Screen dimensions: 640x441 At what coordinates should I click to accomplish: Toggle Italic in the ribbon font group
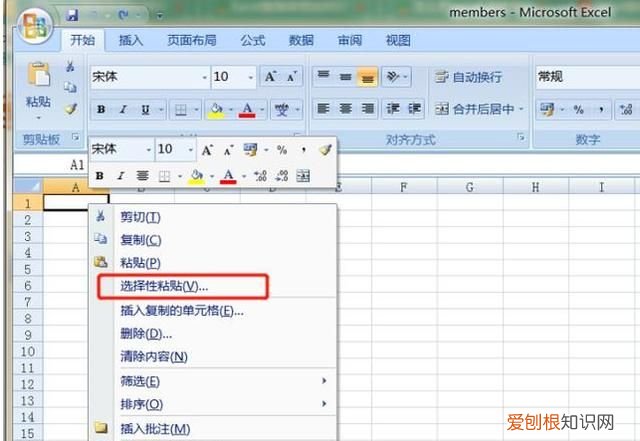click(122, 109)
